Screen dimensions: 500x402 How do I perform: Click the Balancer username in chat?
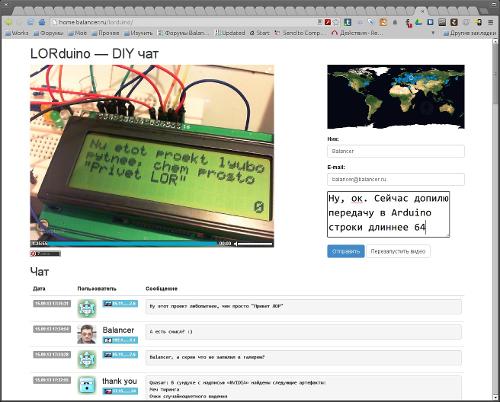click(118, 330)
